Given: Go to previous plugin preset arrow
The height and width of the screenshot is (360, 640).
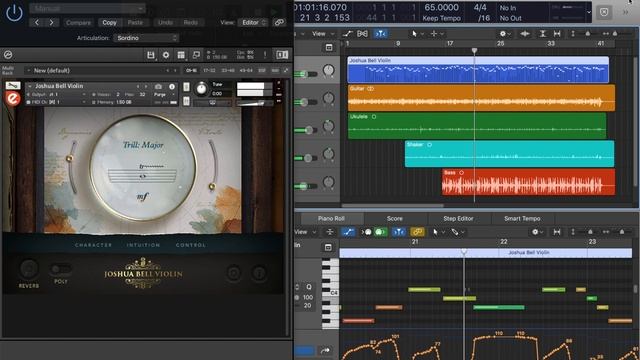Looking at the screenshot, I should (37, 22).
